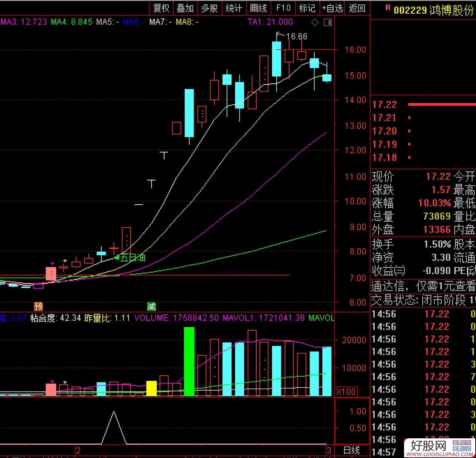476x458 pixels.
Task: Click the 17.18 order book price
Action: point(384,157)
